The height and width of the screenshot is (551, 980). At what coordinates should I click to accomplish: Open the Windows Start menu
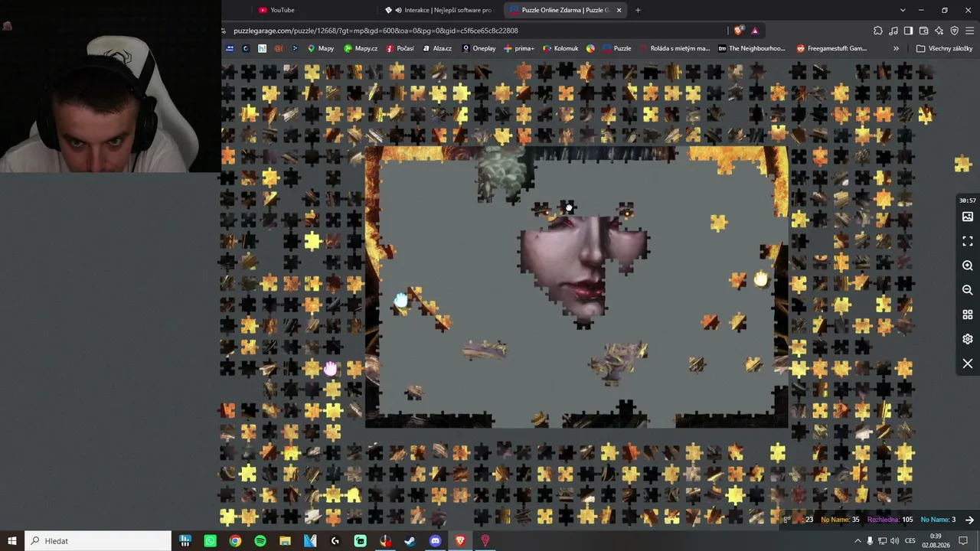point(12,541)
